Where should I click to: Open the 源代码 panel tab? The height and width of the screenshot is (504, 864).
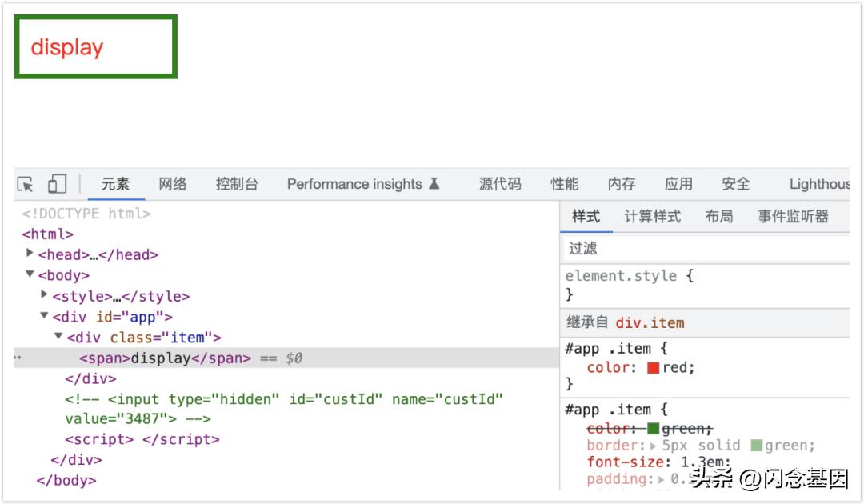(x=500, y=184)
